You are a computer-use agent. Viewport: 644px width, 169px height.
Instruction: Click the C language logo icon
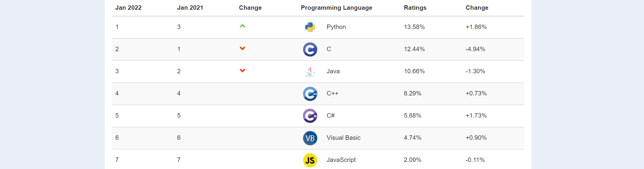point(310,49)
